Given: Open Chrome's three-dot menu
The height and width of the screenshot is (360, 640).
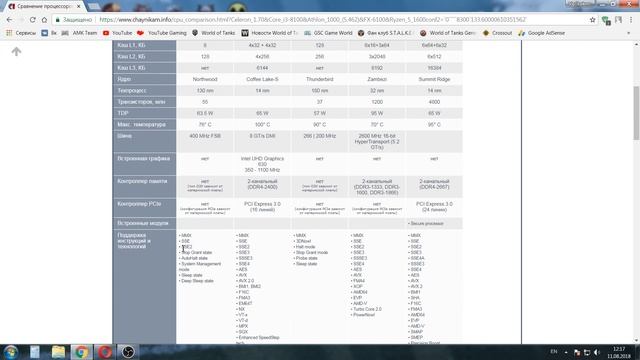Looking at the screenshot, I should click(631, 20).
